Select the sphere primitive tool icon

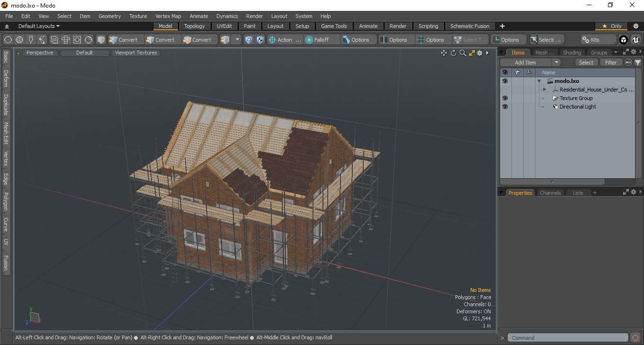pyautogui.click(x=19, y=40)
